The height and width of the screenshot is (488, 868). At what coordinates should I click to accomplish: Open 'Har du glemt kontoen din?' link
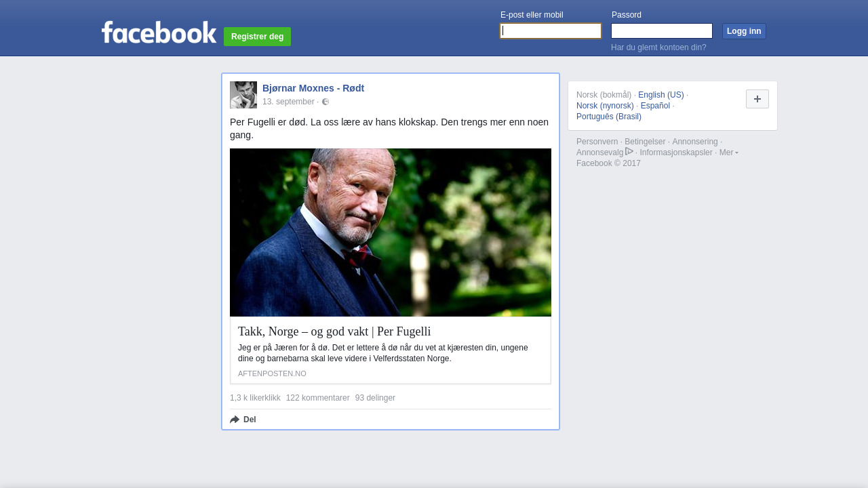pyautogui.click(x=658, y=47)
